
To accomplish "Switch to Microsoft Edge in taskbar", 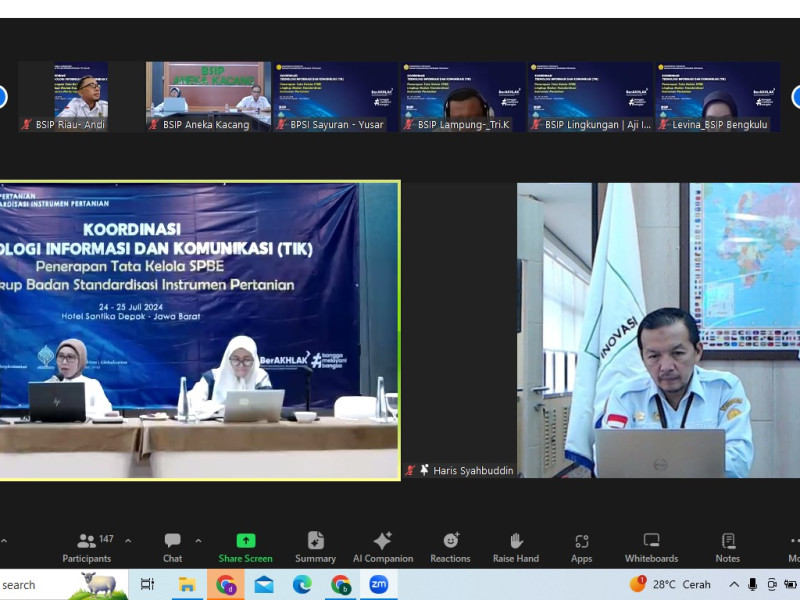I will click(302, 585).
